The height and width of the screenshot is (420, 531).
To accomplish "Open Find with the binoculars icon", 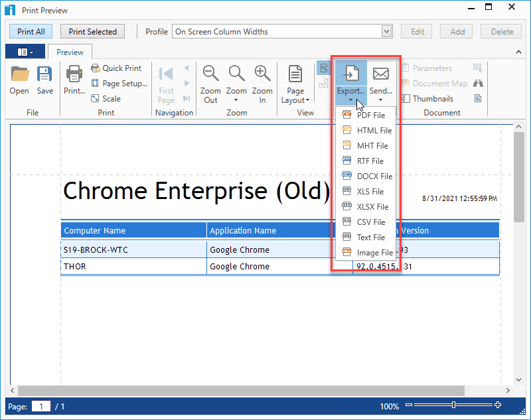I will (x=478, y=83).
